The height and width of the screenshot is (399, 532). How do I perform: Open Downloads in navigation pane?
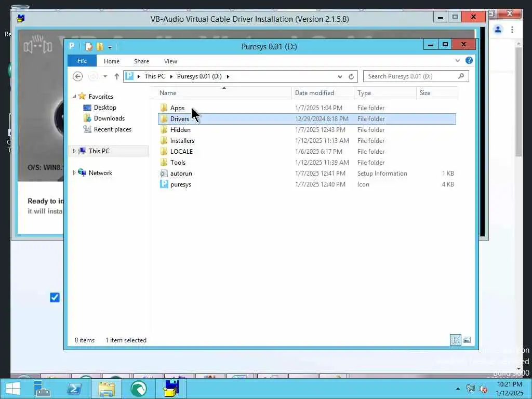point(109,118)
